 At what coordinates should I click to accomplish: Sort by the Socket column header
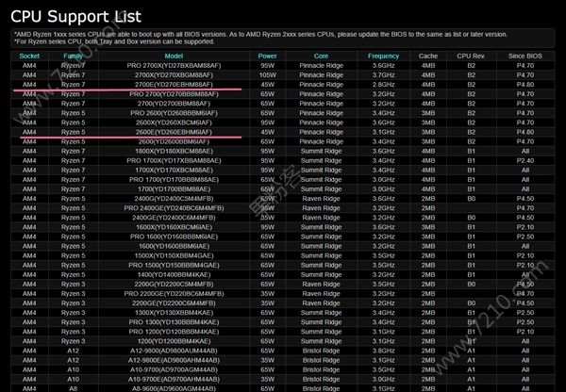[x=29, y=56]
